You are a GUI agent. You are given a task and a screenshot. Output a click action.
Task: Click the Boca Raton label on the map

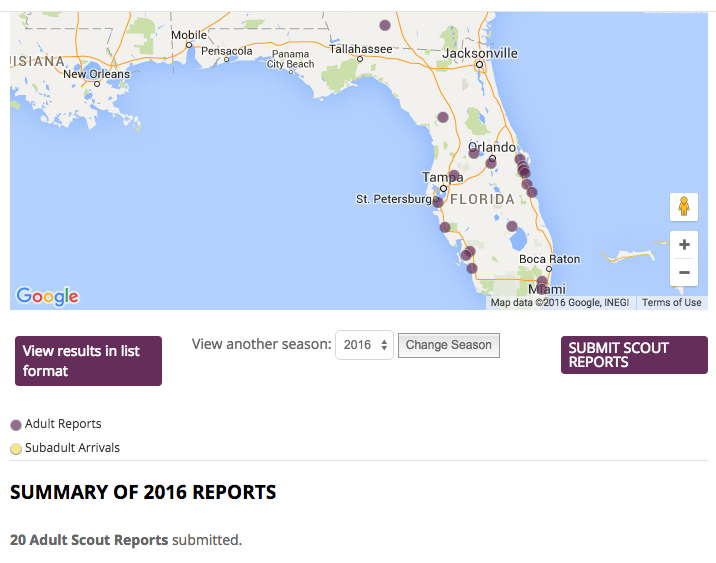click(549, 259)
